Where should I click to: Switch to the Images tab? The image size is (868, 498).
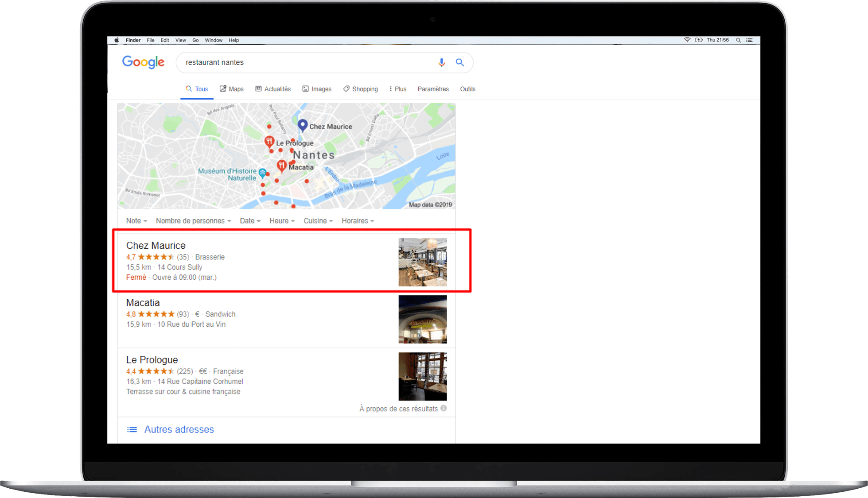coord(317,89)
